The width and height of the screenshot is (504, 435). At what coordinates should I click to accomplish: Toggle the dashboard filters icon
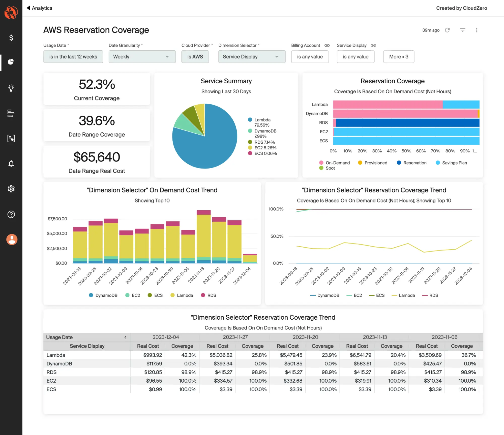[x=463, y=30]
